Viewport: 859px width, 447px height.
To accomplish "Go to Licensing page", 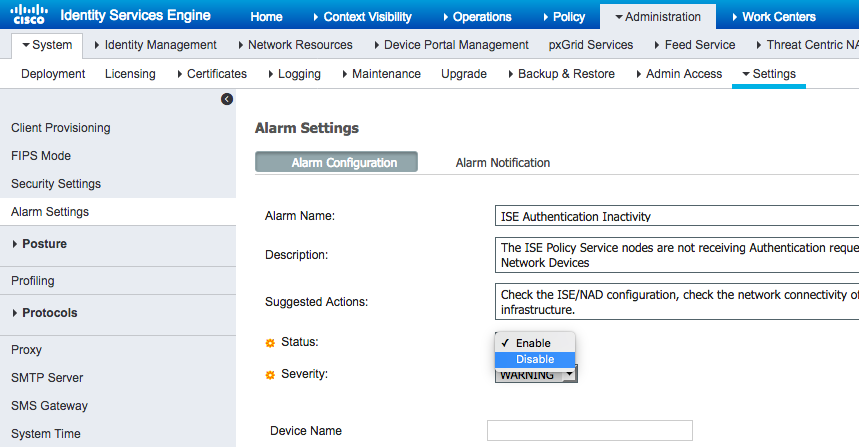I will click(130, 74).
